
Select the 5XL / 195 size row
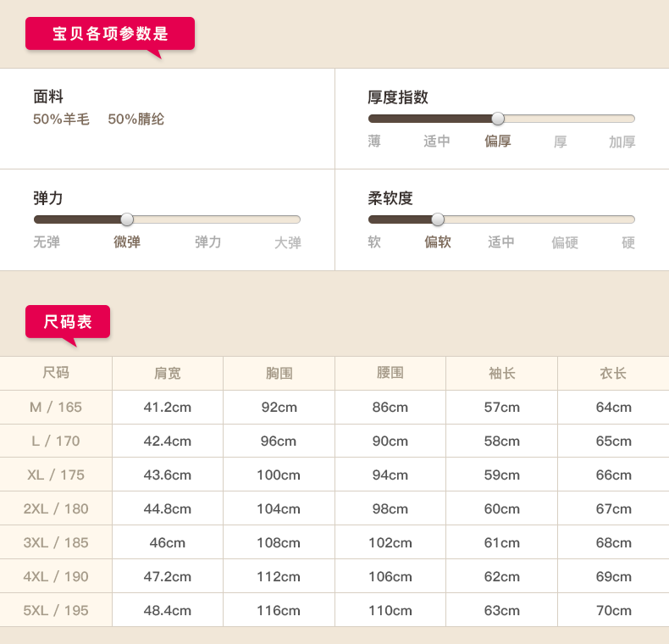pos(56,610)
